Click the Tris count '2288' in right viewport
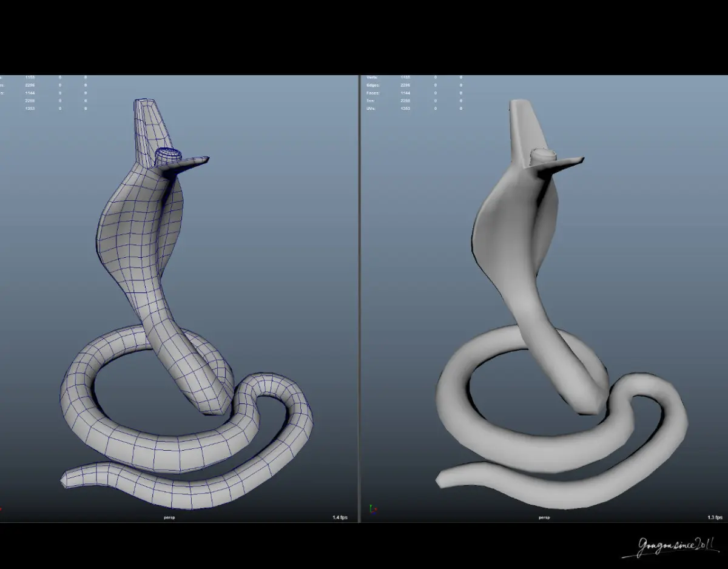The height and width of the screenshot is (569, 728). (x=405, y=101)
